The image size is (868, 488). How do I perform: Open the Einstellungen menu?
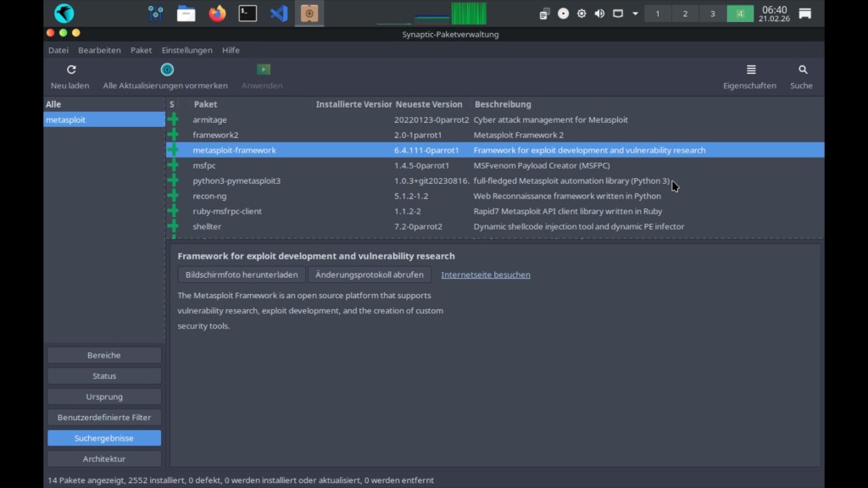point(186,50)
